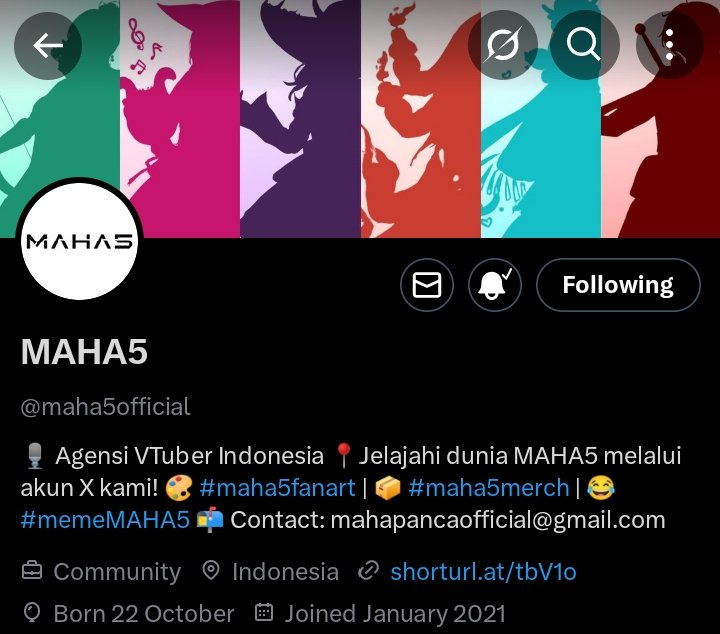Tap the back arrow icon
This screenshot has height=634, width=720.
[48, 45]
